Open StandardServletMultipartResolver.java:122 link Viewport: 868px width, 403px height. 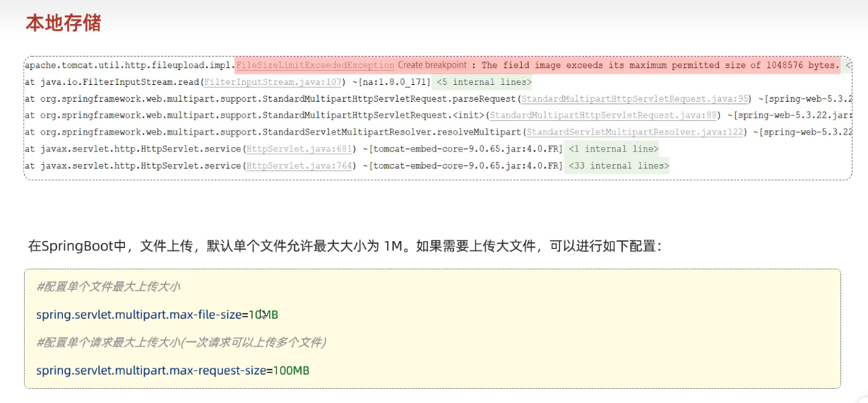click(x=634, y=132)
